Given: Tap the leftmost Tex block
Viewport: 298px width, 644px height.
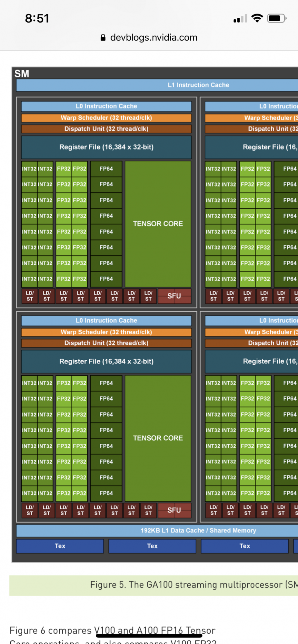Looking at the screenshot, I should pyautogui.click(x=60, y=546).
